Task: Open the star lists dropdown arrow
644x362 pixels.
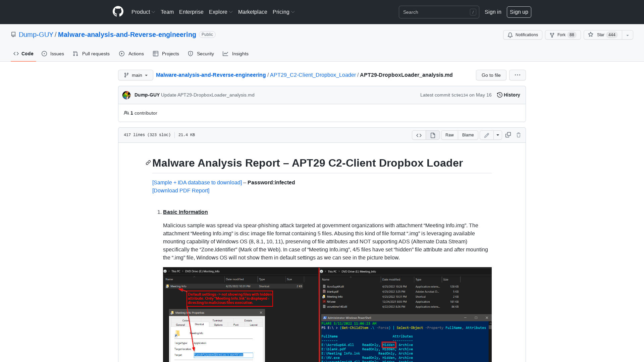Action: pyautogui.click(x=628, y=35)
